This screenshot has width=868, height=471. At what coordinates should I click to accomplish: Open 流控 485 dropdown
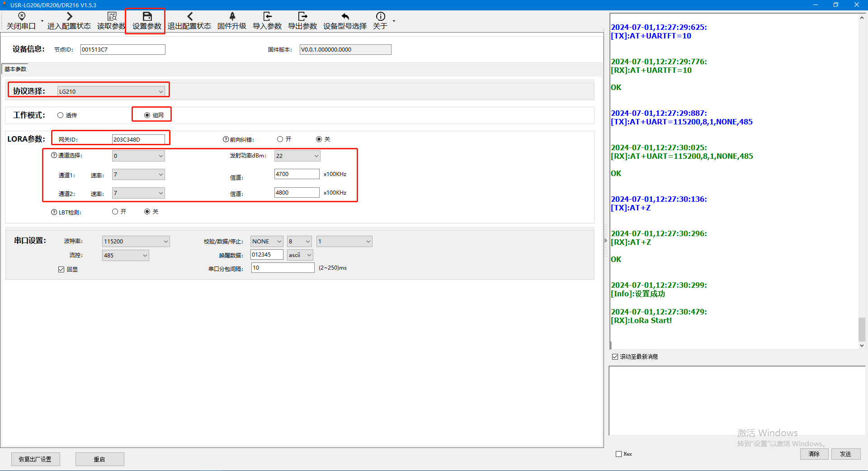(x=126, y=256)
